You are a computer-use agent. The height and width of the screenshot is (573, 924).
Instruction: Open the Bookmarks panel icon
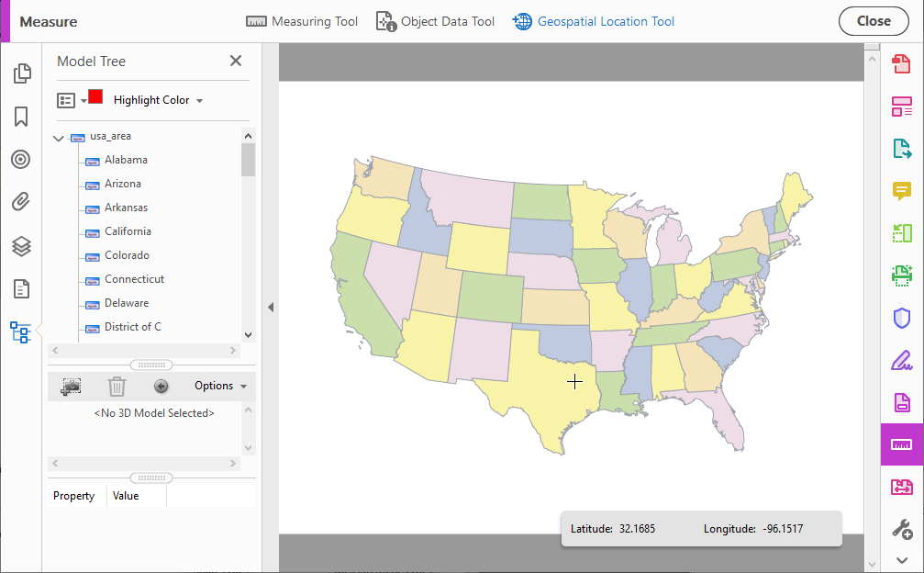coord(21,116)
